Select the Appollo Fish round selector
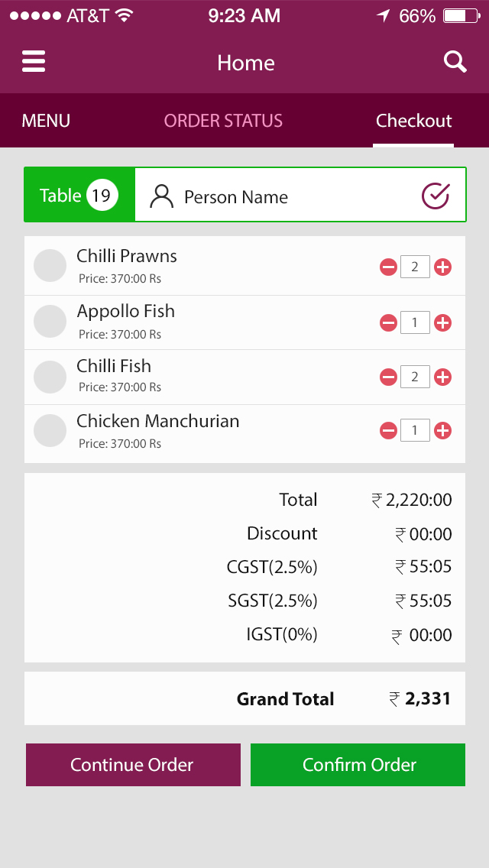The image size is (489, 868). coord(50,322)
